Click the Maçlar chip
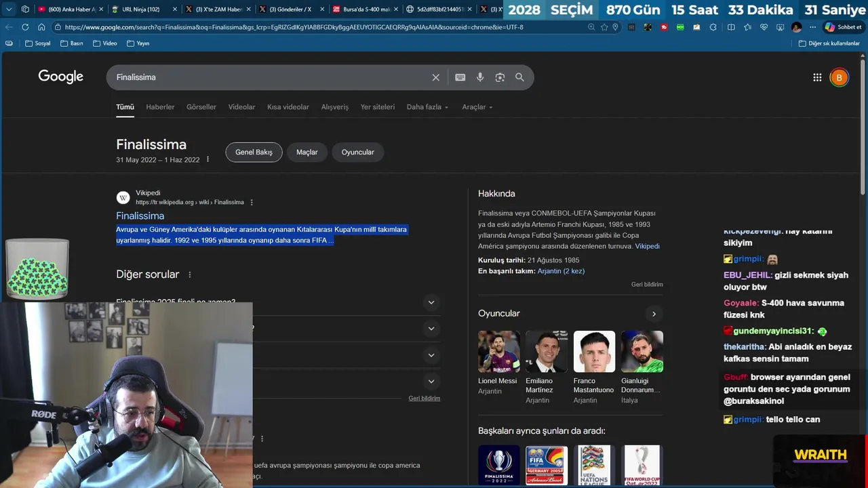Image resolution: width=868 pixels, height=488 pixels. coord(307,152)
